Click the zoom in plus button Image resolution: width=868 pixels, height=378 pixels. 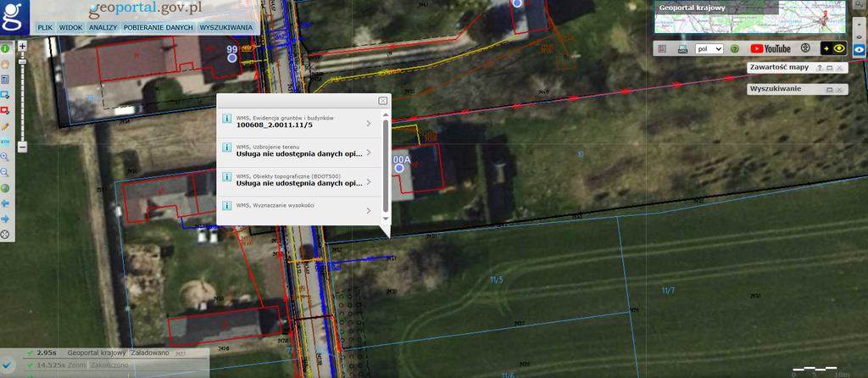pyautogui.click(x=22, y=45)
